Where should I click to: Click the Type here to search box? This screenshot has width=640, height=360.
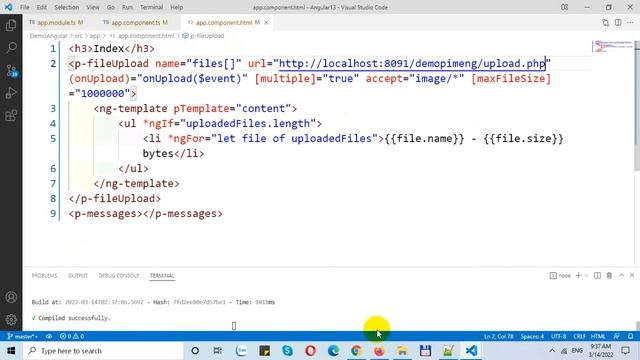(103, 351)
